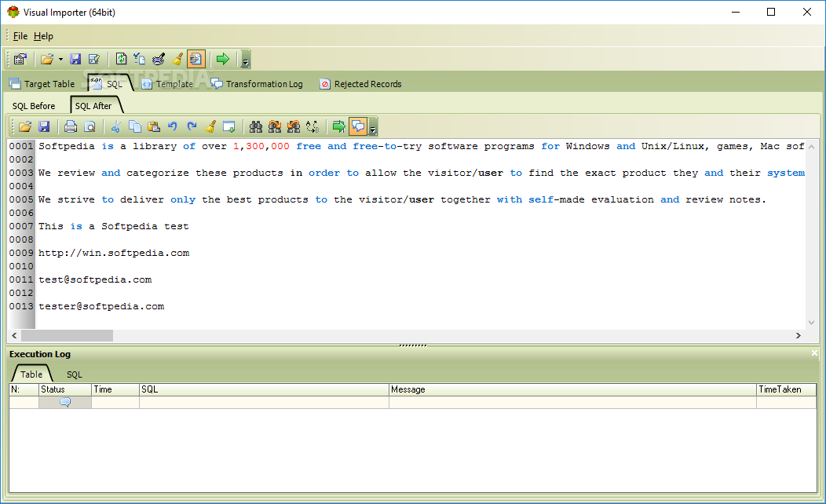
Task: Click the http://win.softpedia.com line
Action: [x=114, y=253]
